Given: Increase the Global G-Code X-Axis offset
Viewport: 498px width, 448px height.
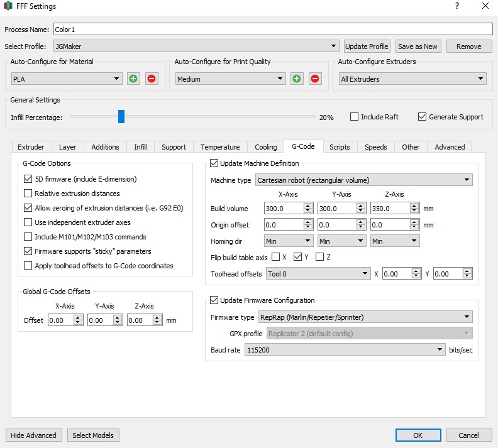Looking at the screenshot, I should (x=78, y=317).
